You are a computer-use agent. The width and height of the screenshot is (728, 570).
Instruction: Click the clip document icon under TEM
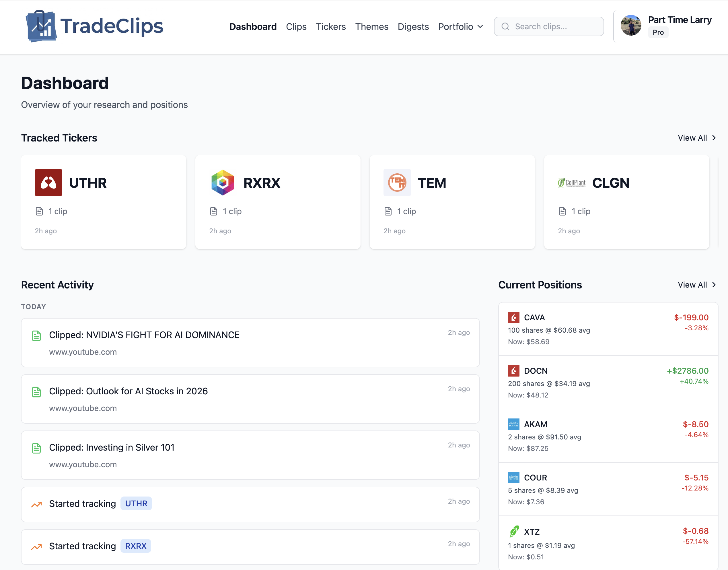click(388, 211)
